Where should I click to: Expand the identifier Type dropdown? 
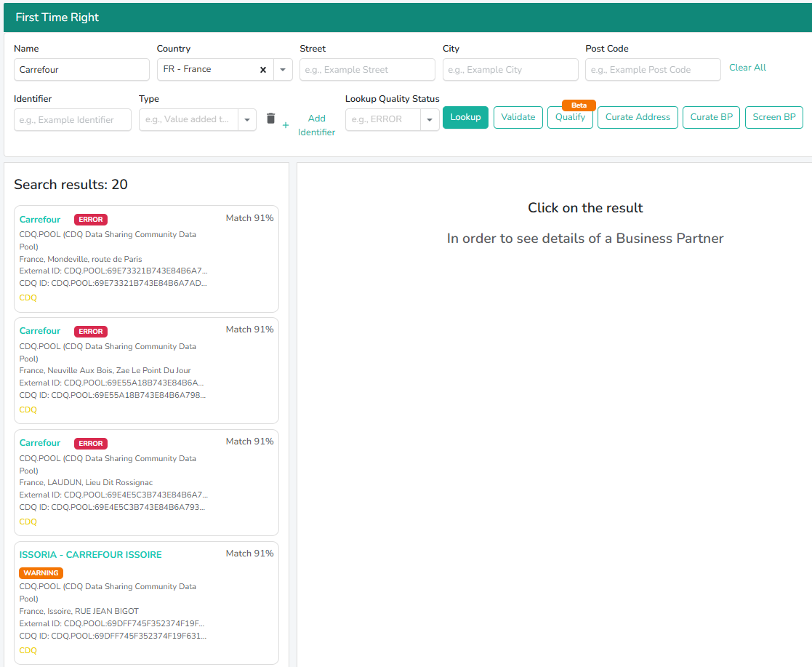click(x=247, y=120)
